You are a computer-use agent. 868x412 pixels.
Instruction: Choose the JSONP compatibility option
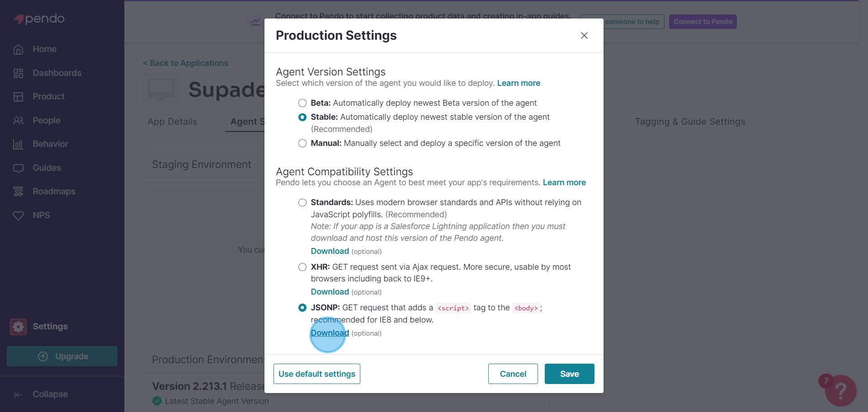point(302,308)
